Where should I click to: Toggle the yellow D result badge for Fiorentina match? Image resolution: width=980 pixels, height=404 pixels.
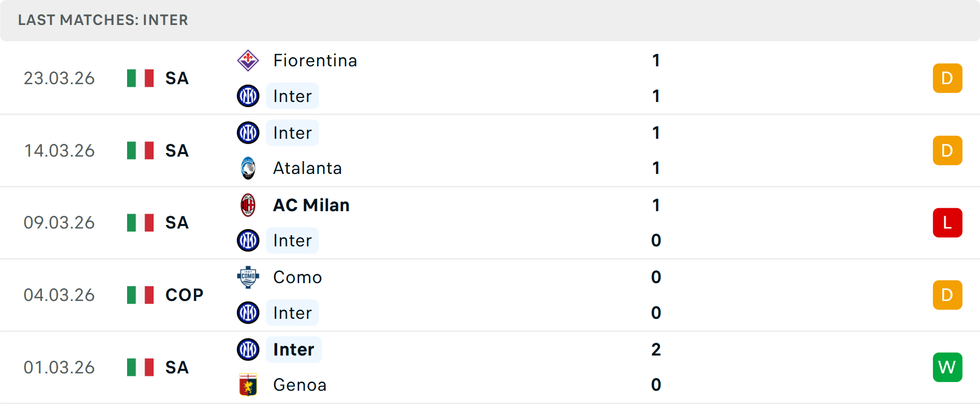click(x=947, y=78)
